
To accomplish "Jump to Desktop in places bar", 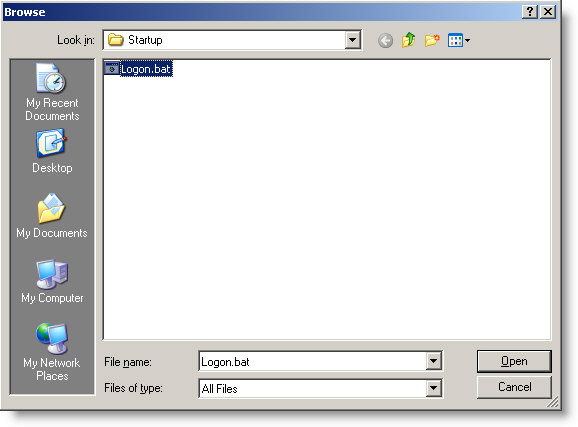I will pos(52,151).
